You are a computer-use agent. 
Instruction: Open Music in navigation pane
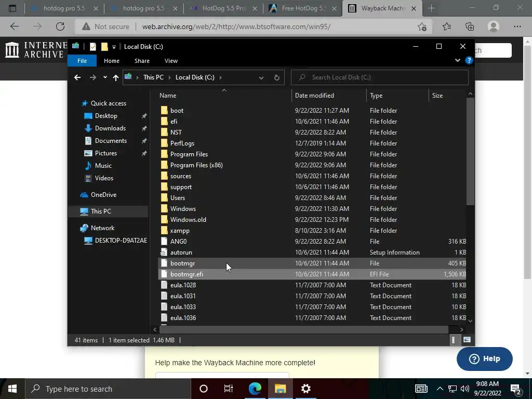pyautogui.click(x=103, y=166)
